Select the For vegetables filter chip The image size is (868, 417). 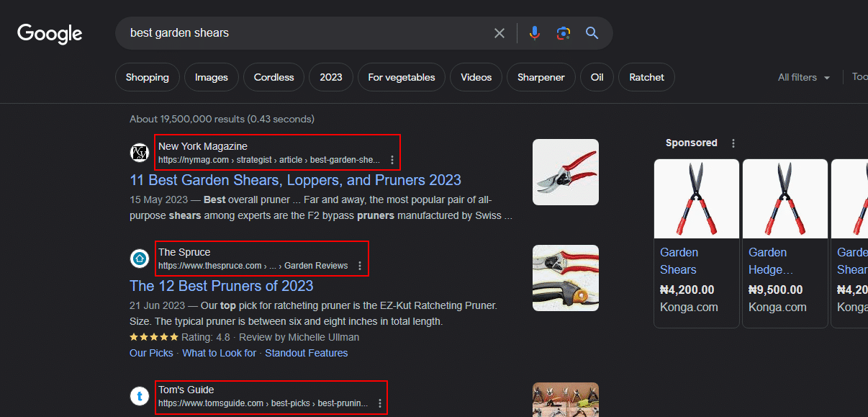(402, 77)
